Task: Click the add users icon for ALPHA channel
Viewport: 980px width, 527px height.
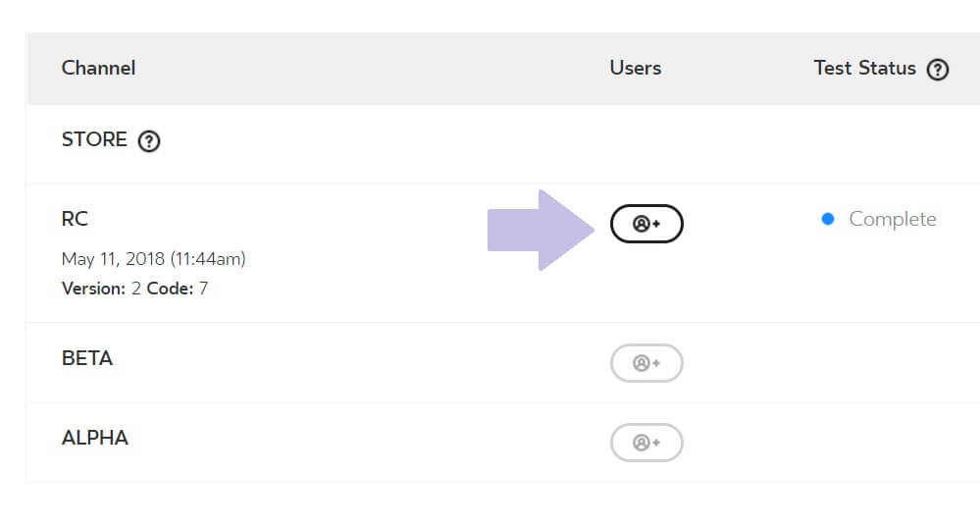Action: [x=646, y=443]
